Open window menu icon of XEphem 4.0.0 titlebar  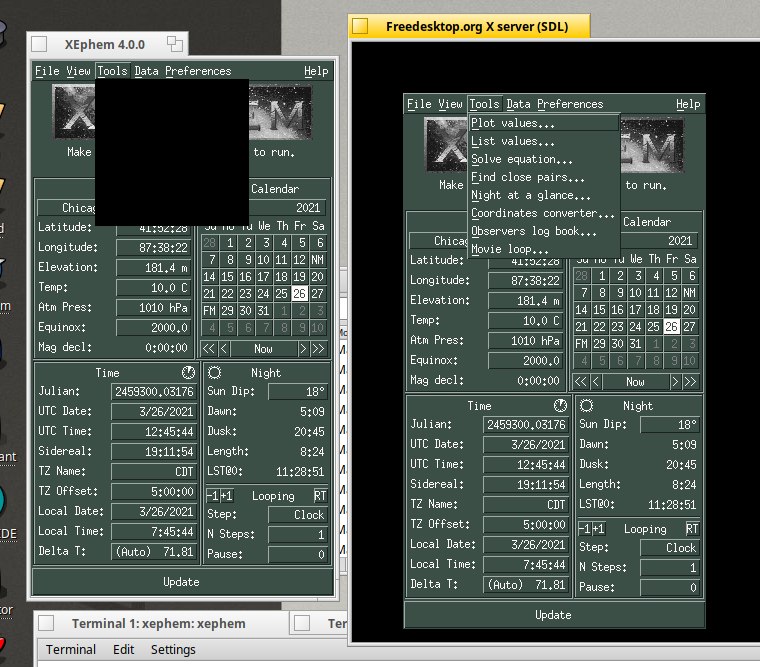click(x=39, y=44)
